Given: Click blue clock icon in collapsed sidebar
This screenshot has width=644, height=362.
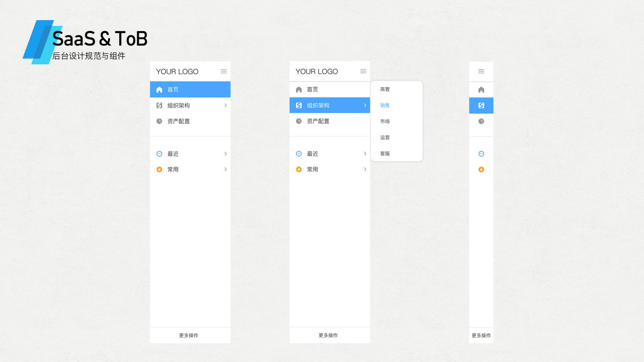Looking at the screenshot, I should [481, 154].
